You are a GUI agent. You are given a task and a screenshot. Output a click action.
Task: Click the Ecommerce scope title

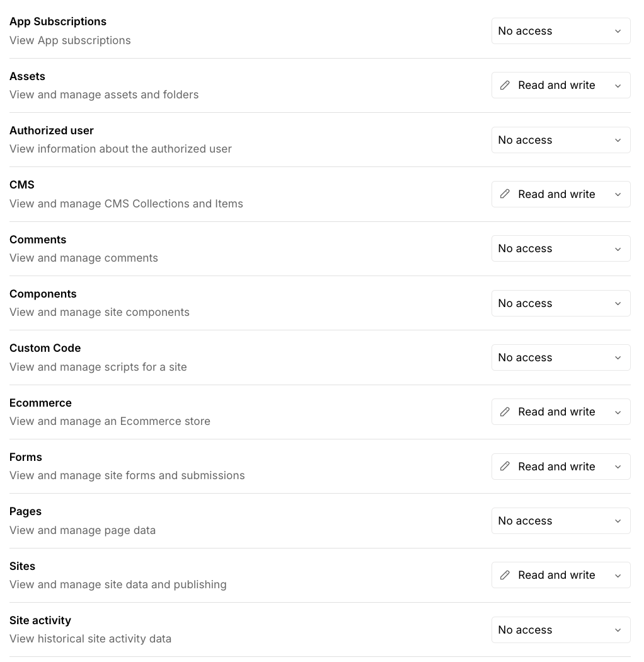[40, 403]
